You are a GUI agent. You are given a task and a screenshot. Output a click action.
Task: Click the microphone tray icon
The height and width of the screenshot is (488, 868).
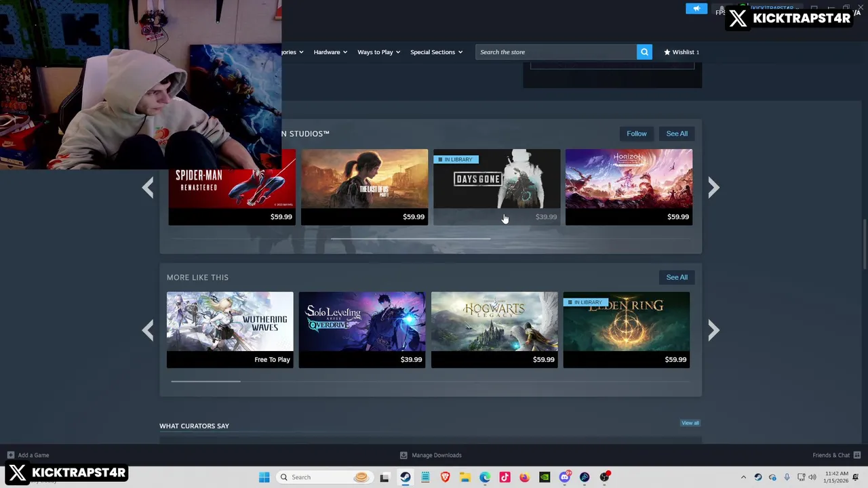pyautogui.click(x=787, y=477)
